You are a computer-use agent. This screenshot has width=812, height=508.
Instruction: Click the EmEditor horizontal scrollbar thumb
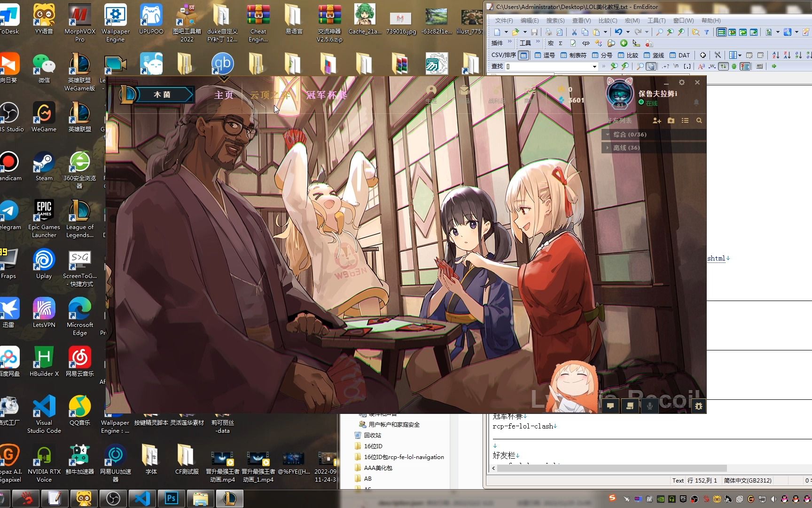[x=612, y=468]
